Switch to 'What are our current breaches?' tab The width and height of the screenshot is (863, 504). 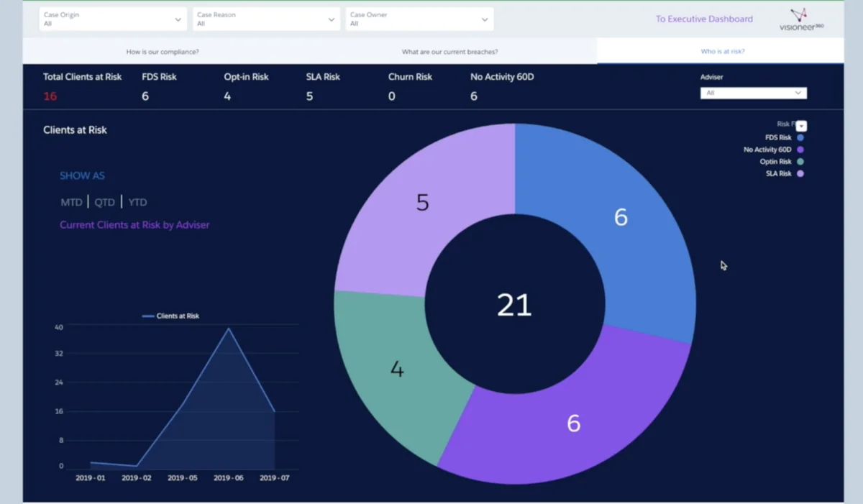(449, 52)
